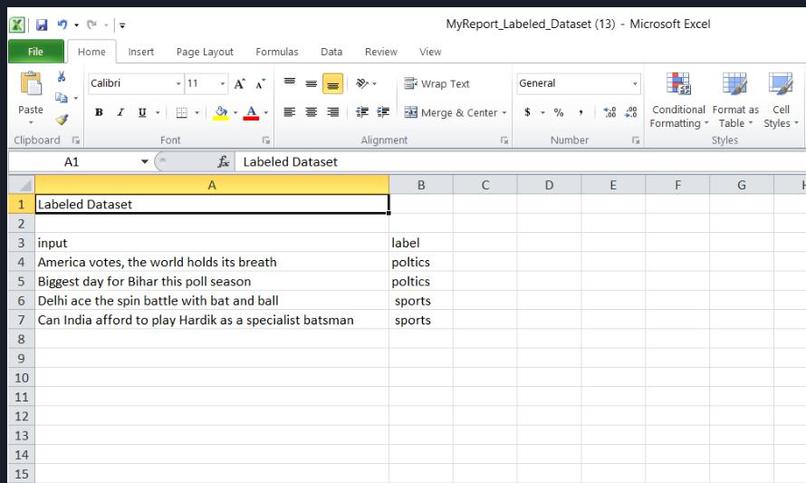Click the Format Painter brush icon

[x=62, y=120]
